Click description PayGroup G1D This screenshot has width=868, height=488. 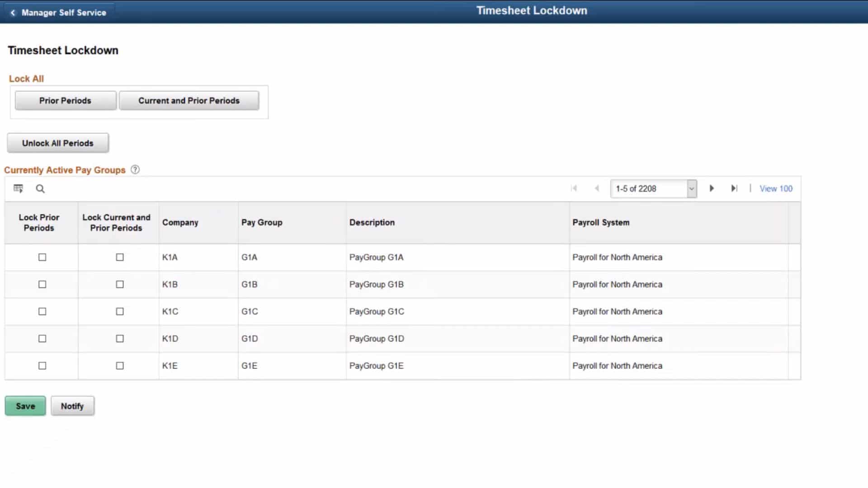377,338
